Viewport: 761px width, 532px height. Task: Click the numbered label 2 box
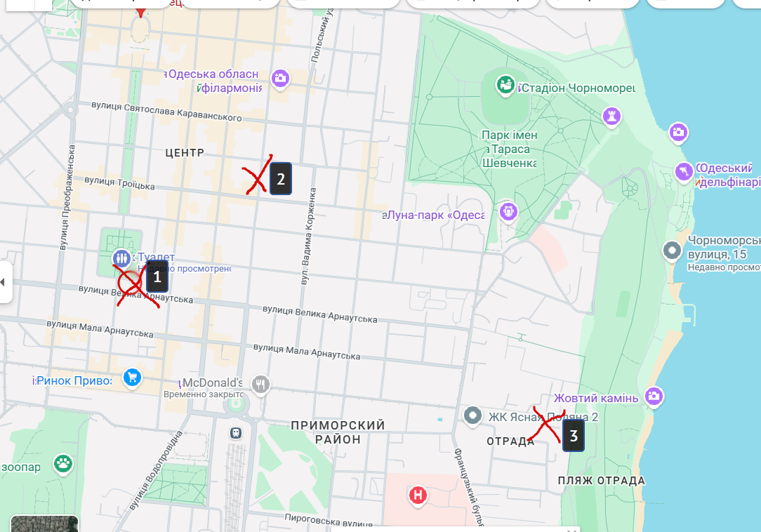281,179
